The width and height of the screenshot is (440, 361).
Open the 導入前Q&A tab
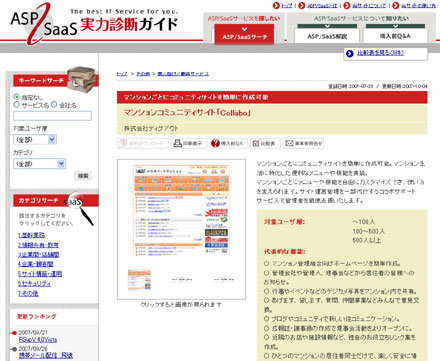tap(395, 36)
